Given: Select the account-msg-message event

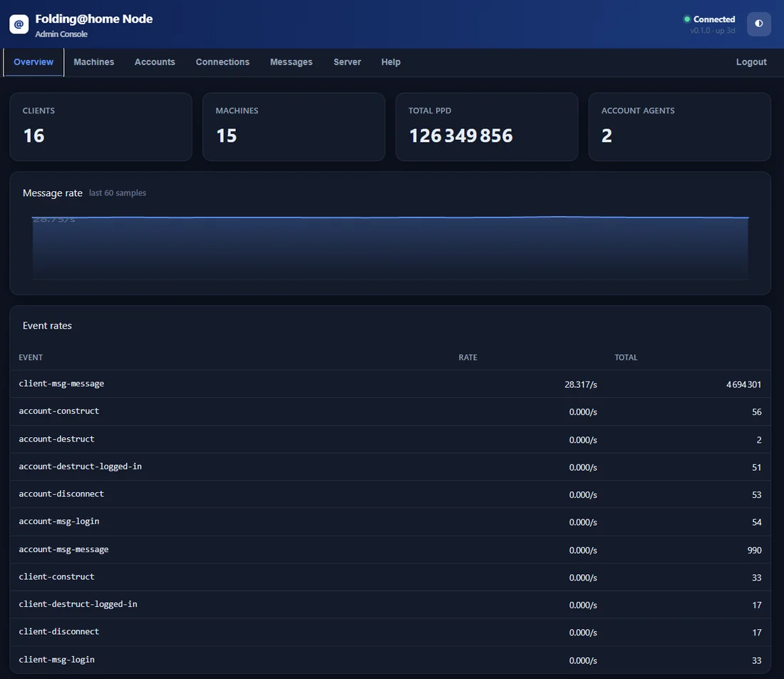Looking at the screenshot, I should tap(63, 549).
